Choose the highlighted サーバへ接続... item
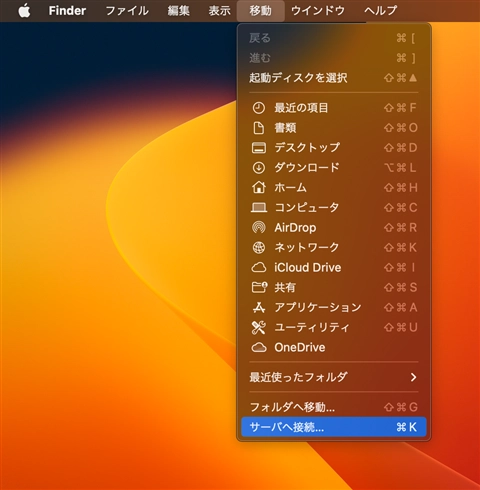The width and height of the screenshot is (480, 490). pyautogui.click(x=334, y=427)
